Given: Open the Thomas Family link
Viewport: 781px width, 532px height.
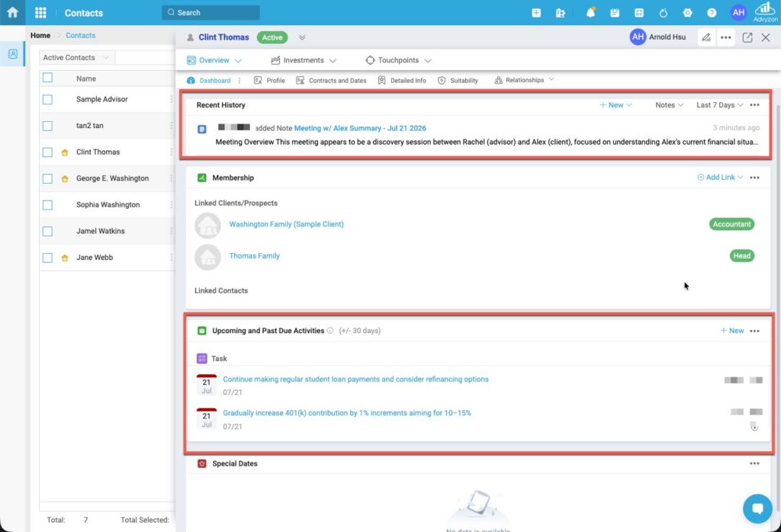Looking at the screenshot, I should pyautogui.click(x=254, y=256).
